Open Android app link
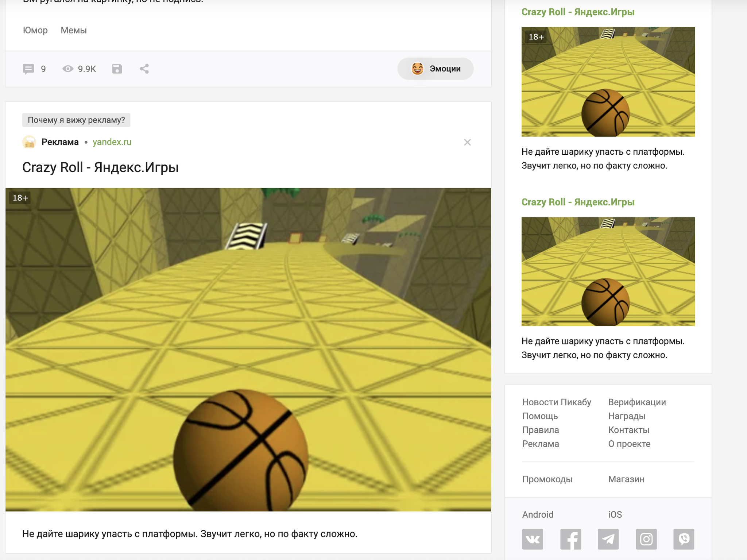This screenshot has height=560, width=747. pyautogui.click(x=538, y=514)
